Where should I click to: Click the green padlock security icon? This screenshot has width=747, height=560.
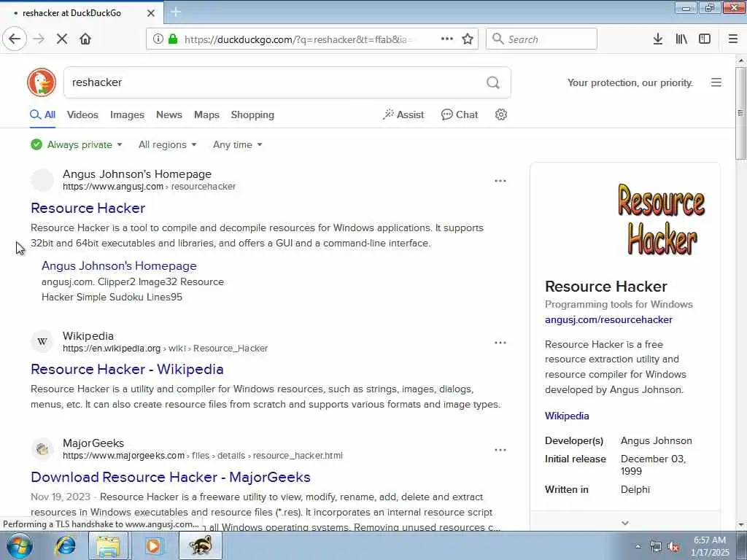(173, 39)
